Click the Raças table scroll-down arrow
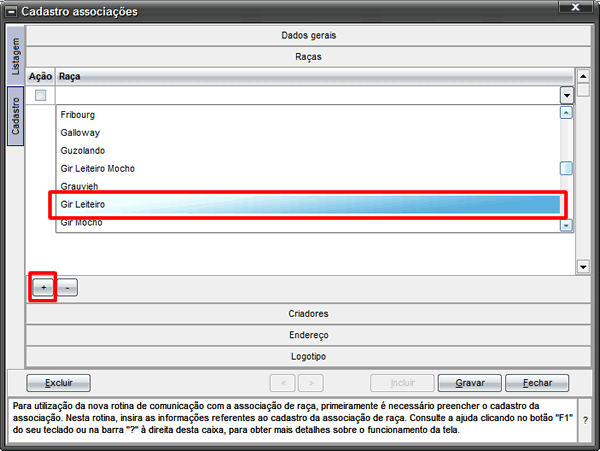 click(x=583, y=267)
